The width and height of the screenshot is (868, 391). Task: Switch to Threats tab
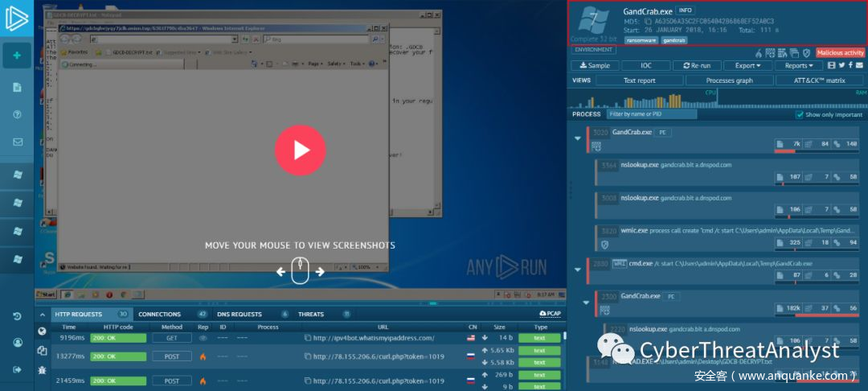tap(324, 314)
